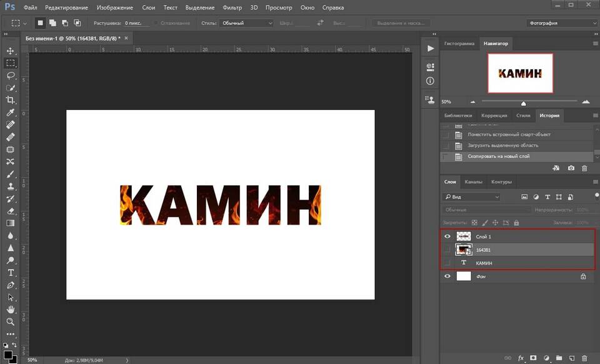Image resolution: width=600 pixels, height=364 pixels.
Task: Delete layer with Layers panel trash icon
Action: 584,358
